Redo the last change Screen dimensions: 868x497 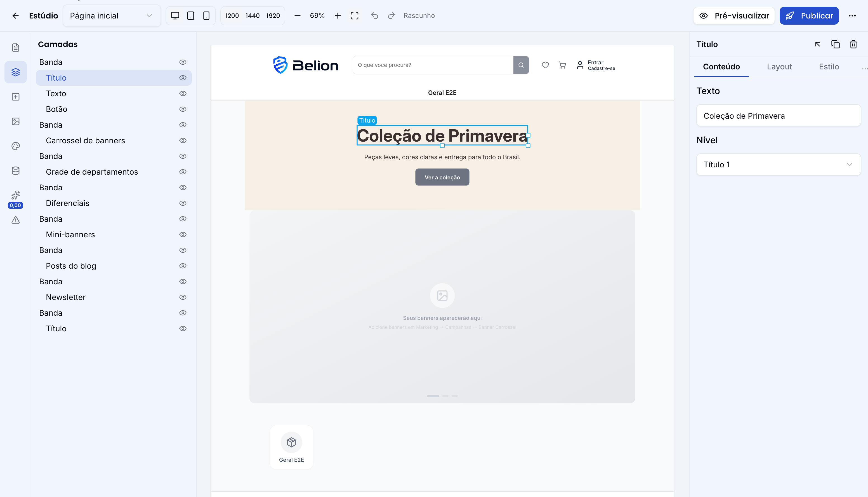click(391, 16)
